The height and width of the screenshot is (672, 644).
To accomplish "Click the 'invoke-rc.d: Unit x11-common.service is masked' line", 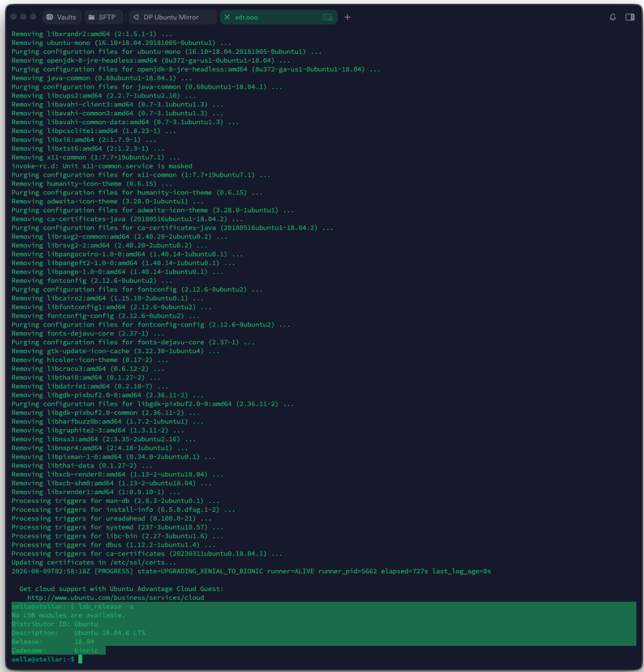I will coord(102,166).
